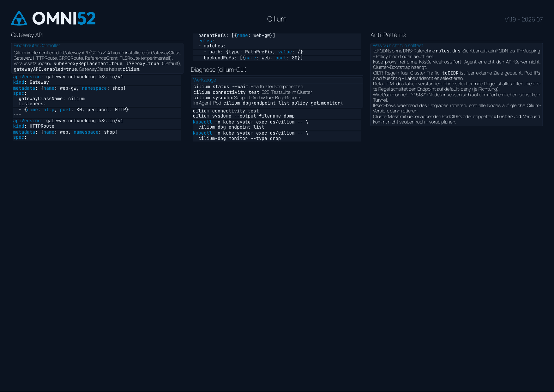Screen dimensions: 554x392
Task: Click the first 'apiVersion: gateway.networking.k8s.io/v1' line
Action: coord(68,77)
